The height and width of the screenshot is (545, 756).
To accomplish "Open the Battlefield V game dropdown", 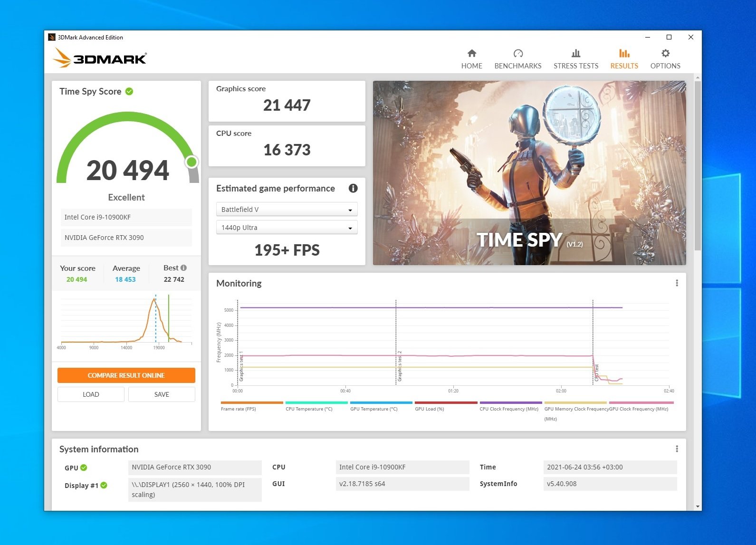I will [x=287, y=210].
